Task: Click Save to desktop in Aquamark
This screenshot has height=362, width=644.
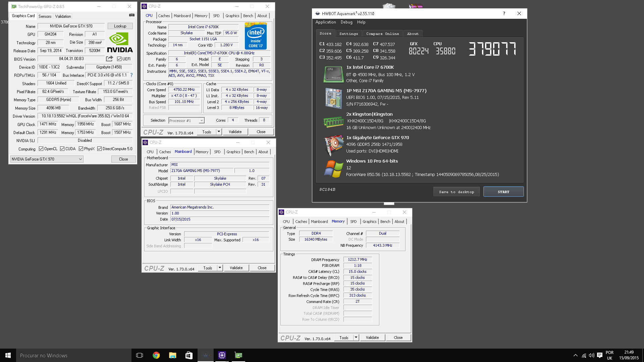Action: tap(457, 192)
